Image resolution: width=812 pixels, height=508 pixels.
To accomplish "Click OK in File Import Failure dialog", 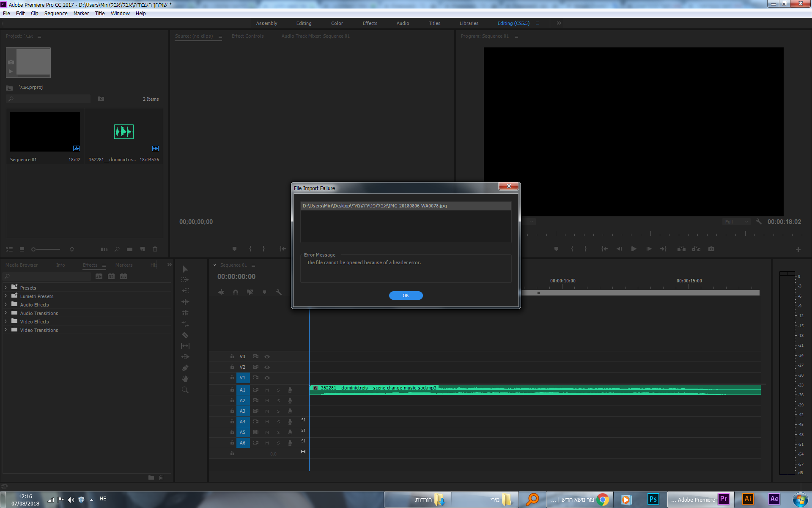I will [406, 295].
